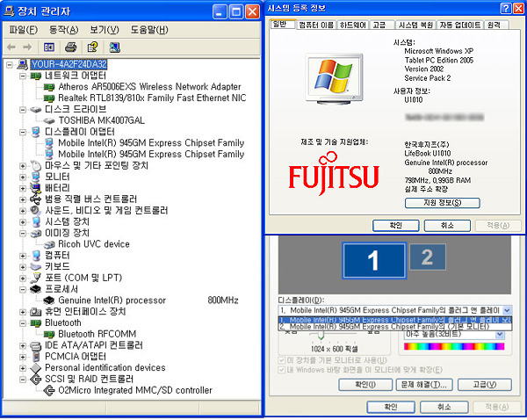Open the 동작(A) menu
This screenshot has height=420, width=527.
[x=63, y=30]
